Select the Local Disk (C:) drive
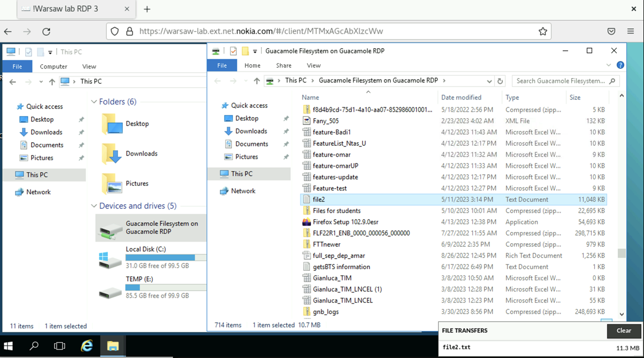 pos(150,258)
